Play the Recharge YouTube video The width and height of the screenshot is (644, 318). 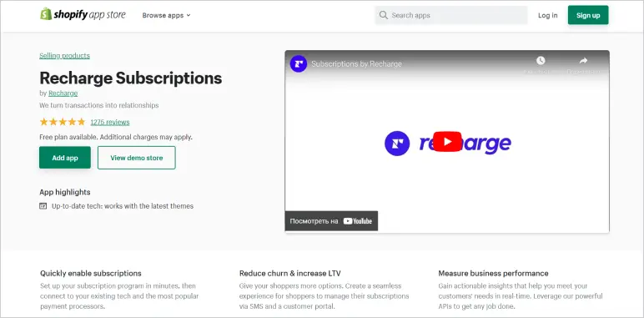447,142
